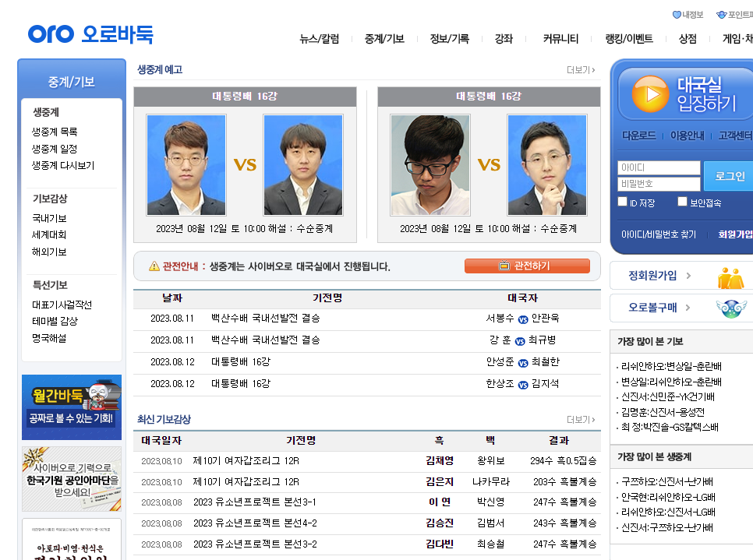Screen dimensions: 753x560
Task: Click the wing icon beside 오로볼구매
Action: pos(731,308)
